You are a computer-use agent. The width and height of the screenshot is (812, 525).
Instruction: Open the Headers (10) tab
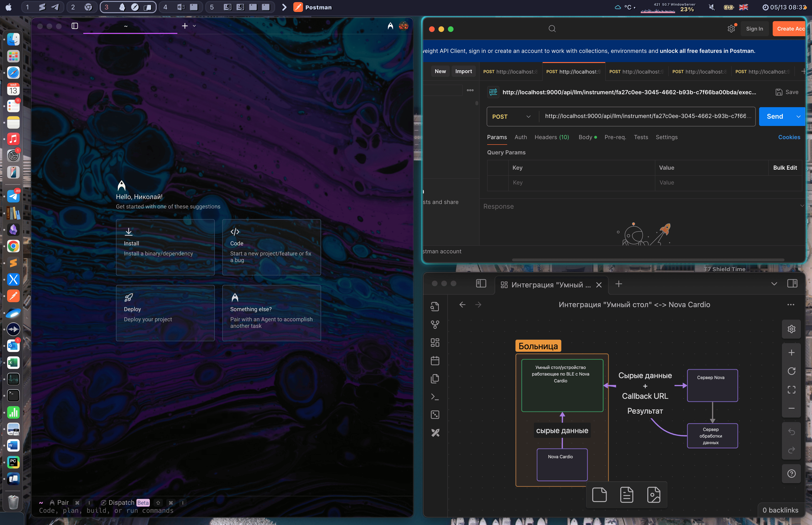click(551, 137)
